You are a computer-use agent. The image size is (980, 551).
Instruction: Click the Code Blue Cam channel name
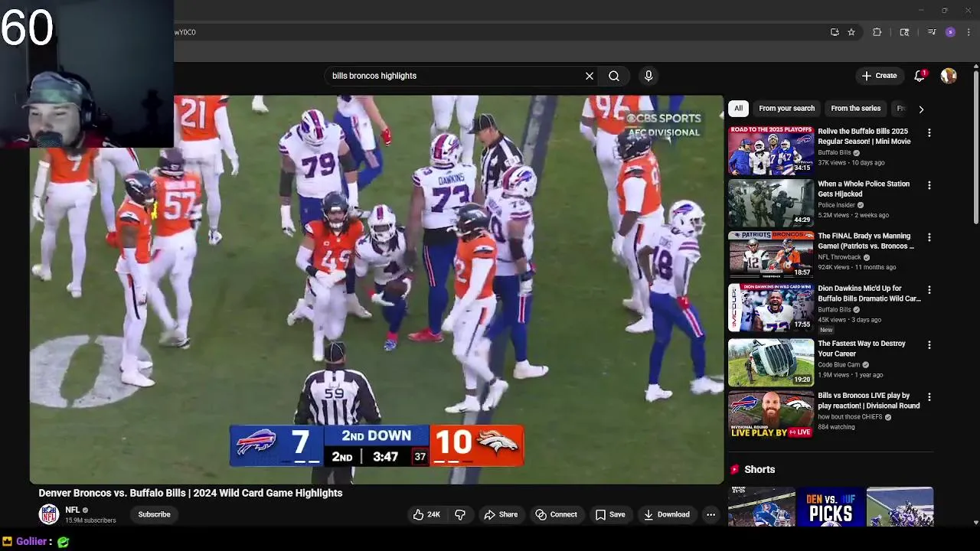839,365
